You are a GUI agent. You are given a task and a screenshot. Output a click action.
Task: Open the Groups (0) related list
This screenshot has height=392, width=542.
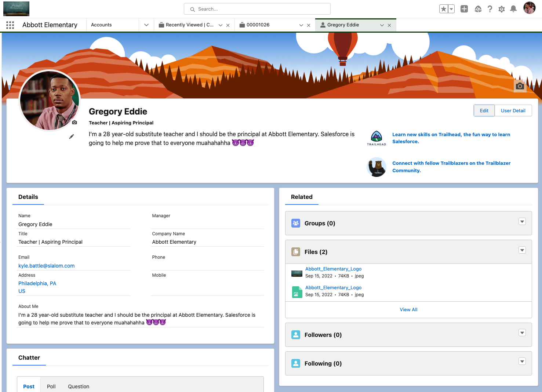(x=320, y=223)
